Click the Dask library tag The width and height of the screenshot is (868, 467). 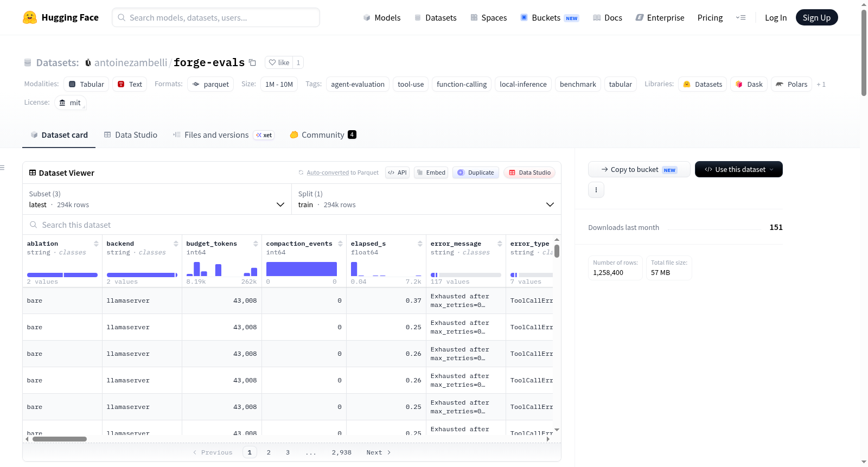pos(749,84)
